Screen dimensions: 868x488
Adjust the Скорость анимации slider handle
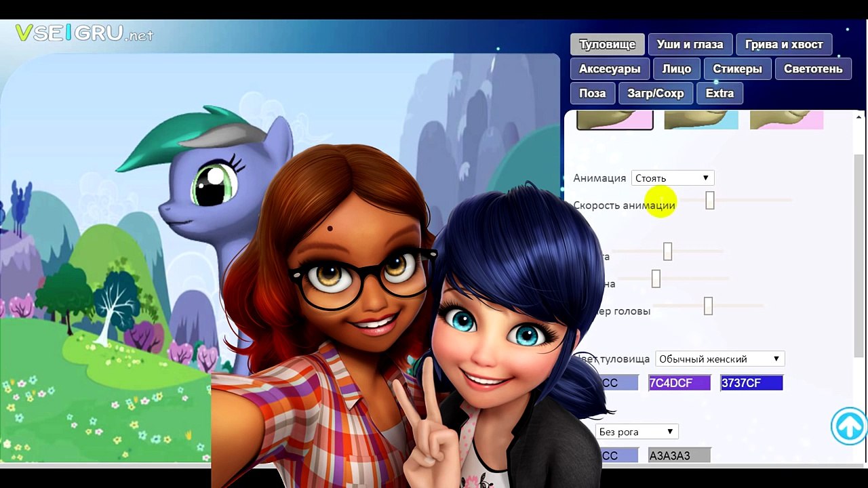710,200
